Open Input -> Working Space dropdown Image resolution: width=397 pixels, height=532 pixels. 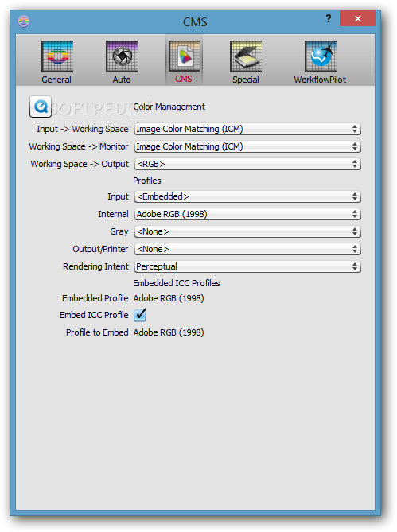(x=247, y=129)
